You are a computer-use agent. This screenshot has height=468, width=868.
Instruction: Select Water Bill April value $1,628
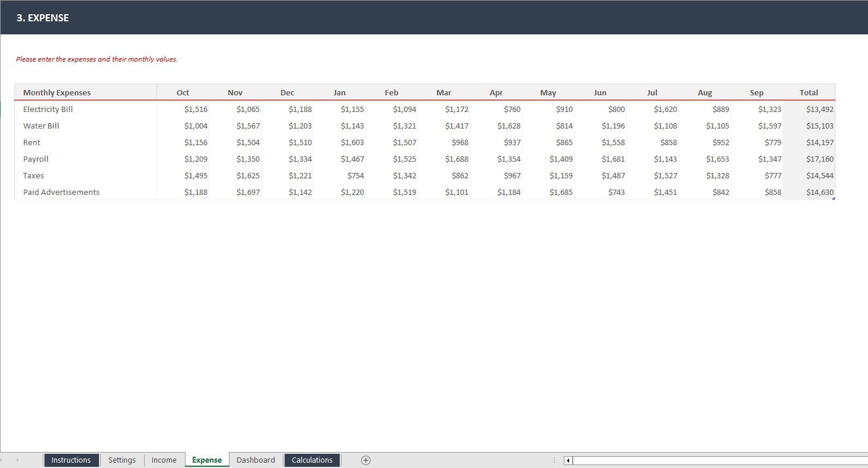(x=496, y=126)
